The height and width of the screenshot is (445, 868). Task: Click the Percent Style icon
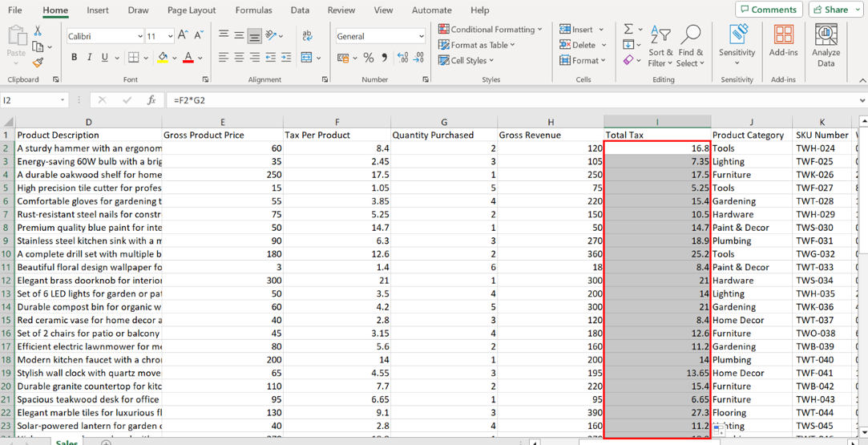[x=368, y=58]
